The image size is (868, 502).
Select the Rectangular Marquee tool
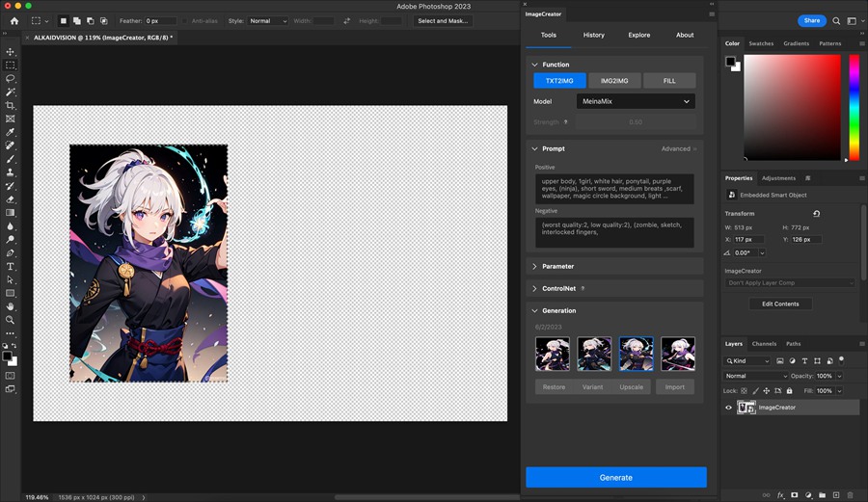tap(10, 66)
